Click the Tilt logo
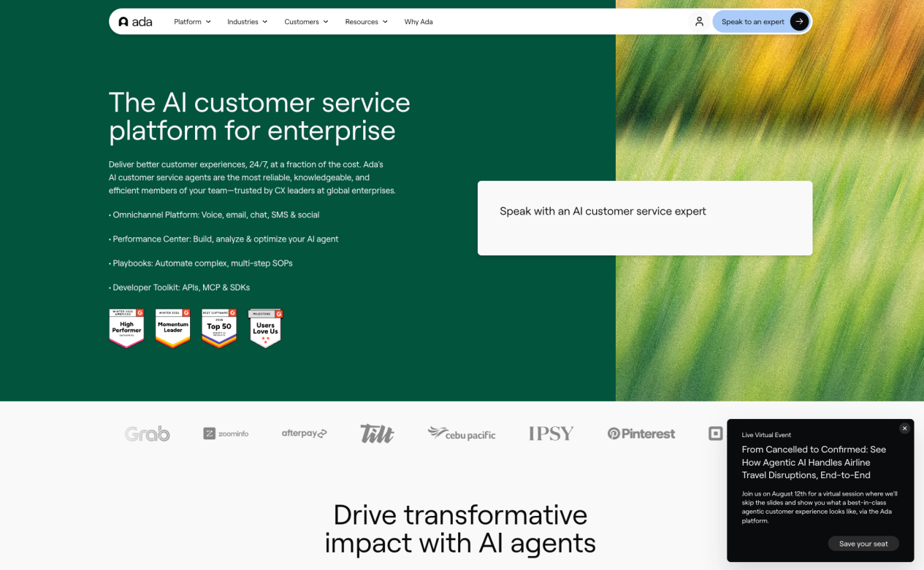The height and width of the screenshot is (570, 924). [x=377, y=434]
